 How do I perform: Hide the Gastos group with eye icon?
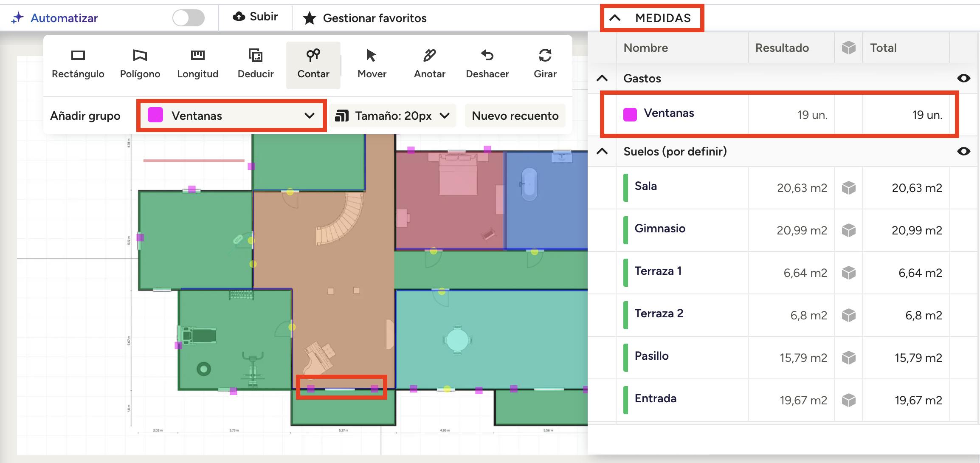[x=963, y=78]
